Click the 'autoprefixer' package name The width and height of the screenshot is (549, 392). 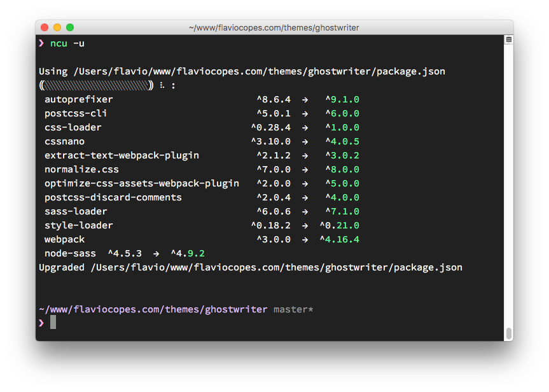[x=79, y=99]
